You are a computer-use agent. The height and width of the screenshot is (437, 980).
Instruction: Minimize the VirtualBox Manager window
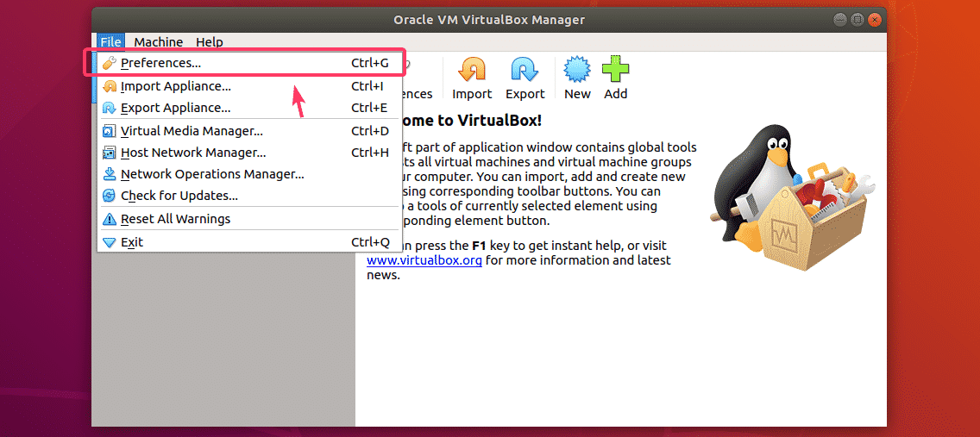pyautogui.click(x=840, y=19)
